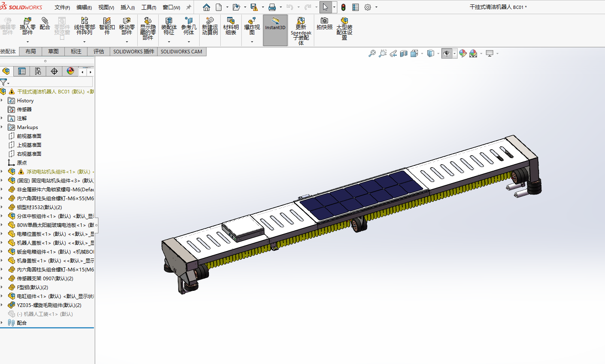The height and width of the screenshot is (364, 605).
Task: Switch to the 草图 tab
Action: click(x=53, y=51)
